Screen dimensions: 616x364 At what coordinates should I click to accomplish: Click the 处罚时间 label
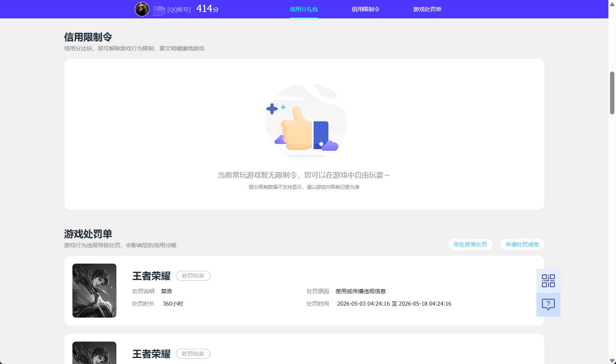pyautogui.click(x=318, y=304)
